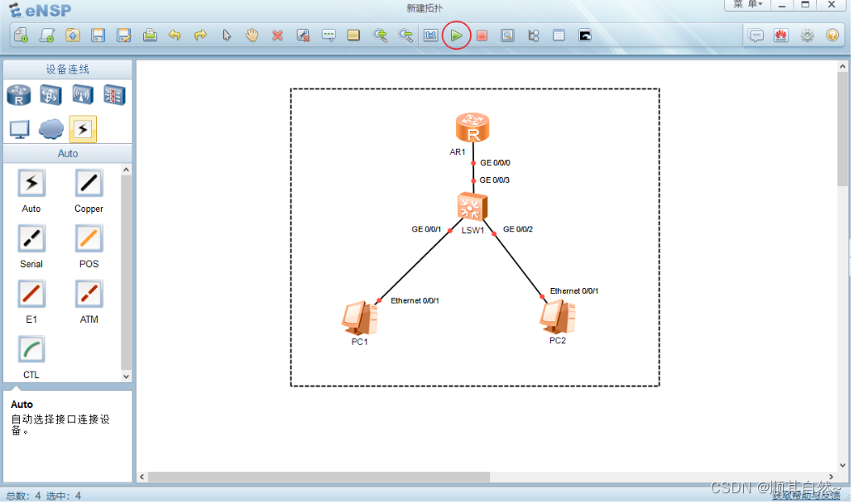This screenshot has width=854, height=504.
Task: Select the Cloud device category
Action: [x=51, y=130]
